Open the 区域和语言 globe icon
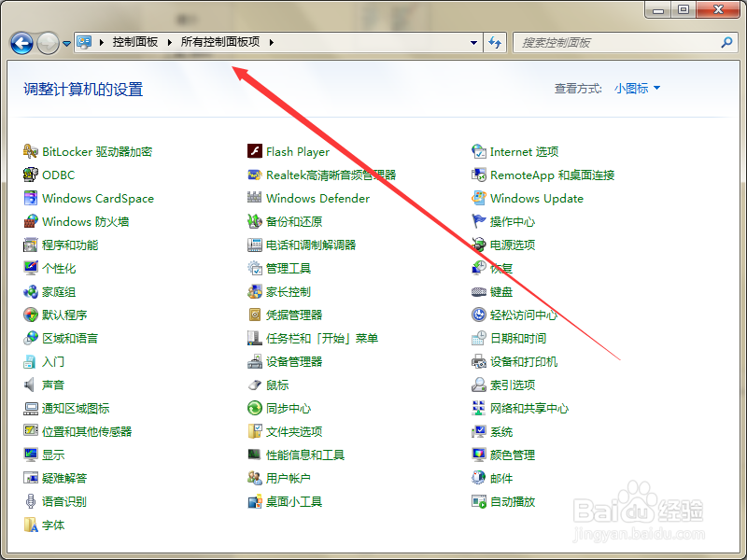The height and width of the screenshot is (560, 747). pos(31,338)
